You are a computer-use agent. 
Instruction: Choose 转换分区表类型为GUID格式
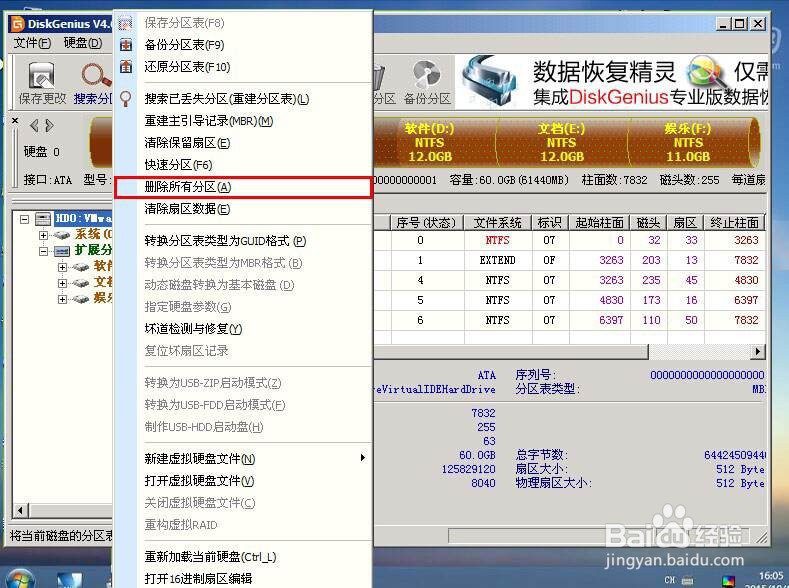click(225, 241)
